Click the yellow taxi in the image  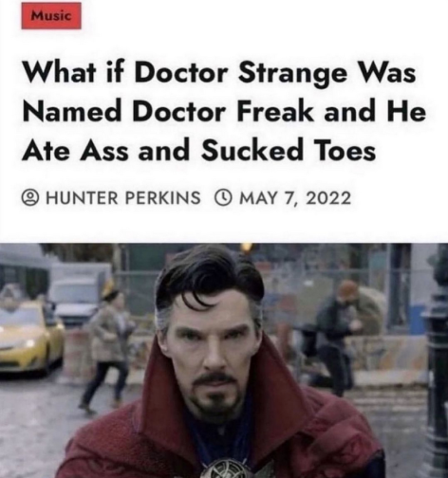[30, 336]
